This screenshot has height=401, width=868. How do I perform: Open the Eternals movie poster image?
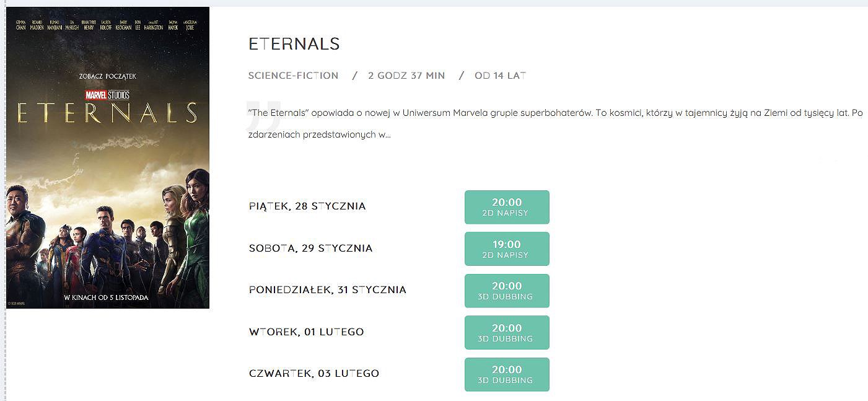click(108, 157)
